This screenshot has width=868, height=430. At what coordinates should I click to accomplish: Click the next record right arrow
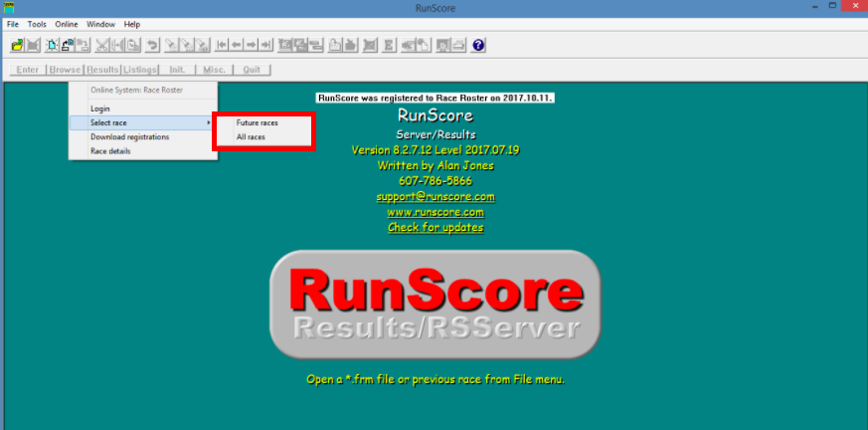coord(252,45)
